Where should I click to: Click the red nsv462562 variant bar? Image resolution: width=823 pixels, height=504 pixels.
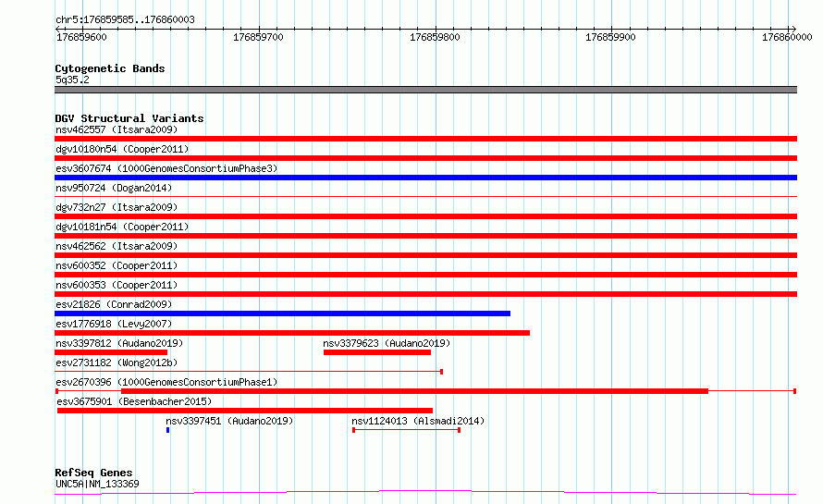click(425, 255)
